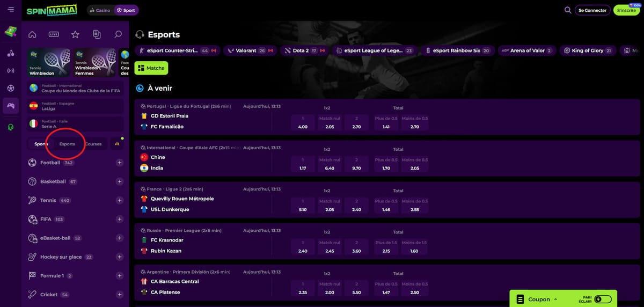The height and width of the screenshot is (307, 644).
Task: Filter by eSport League of Legends chip
Action: (375, 50)
